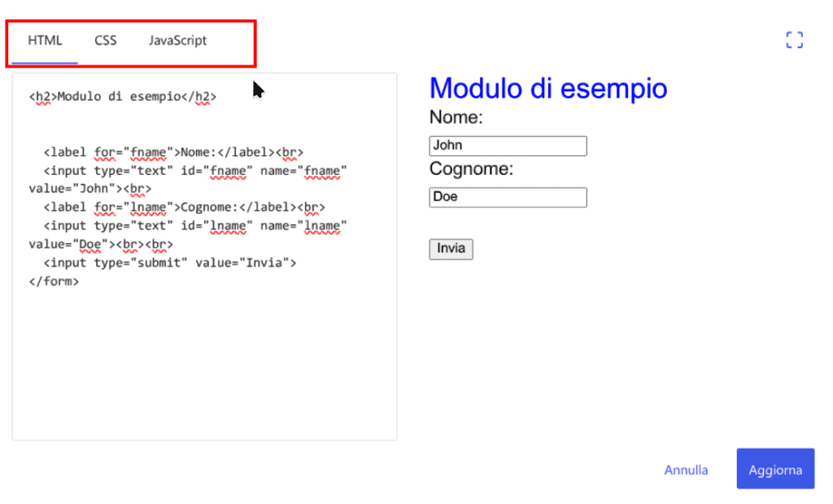This screenshot has height=504, width=833.
Task: Click the h2 Modulo di esempio code line
Action: pos(123,97)
